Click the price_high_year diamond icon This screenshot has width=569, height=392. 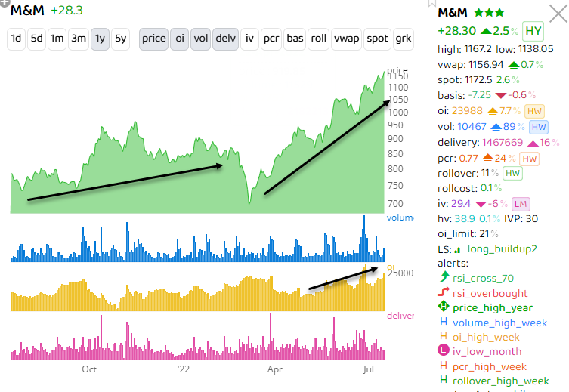point(444,307)
